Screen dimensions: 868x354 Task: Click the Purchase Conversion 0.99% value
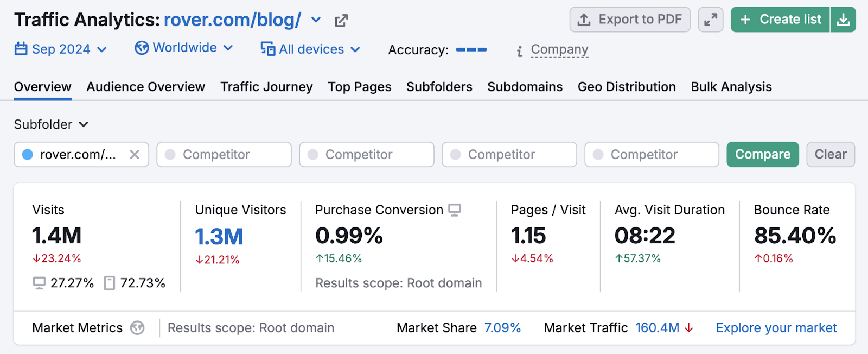coord(349,236)
